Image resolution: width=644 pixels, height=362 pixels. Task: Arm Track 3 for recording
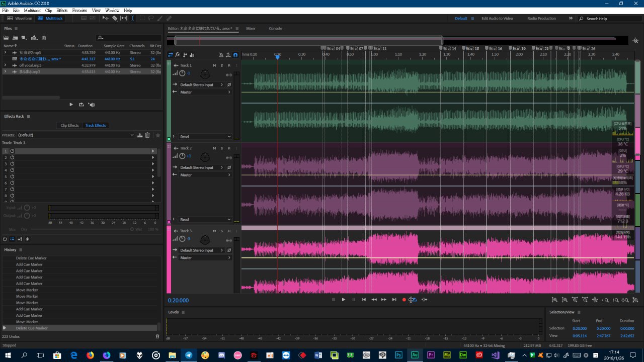click(229, 231)
